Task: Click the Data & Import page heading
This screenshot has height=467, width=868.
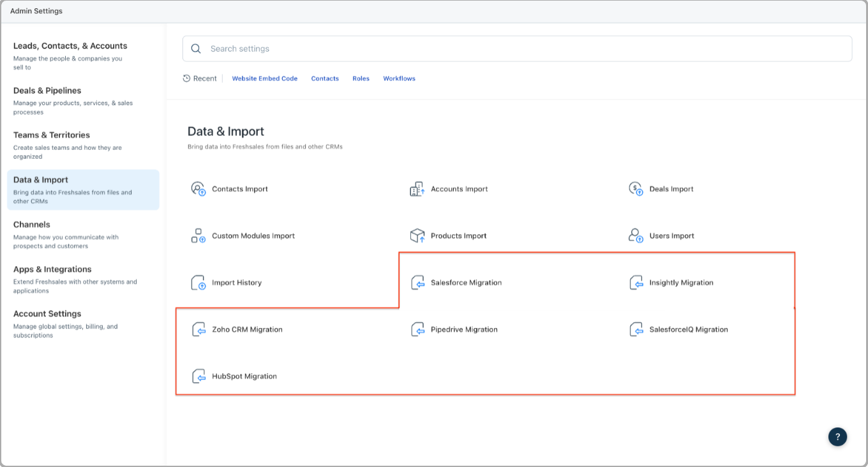Action: click(x=226, y=131)
